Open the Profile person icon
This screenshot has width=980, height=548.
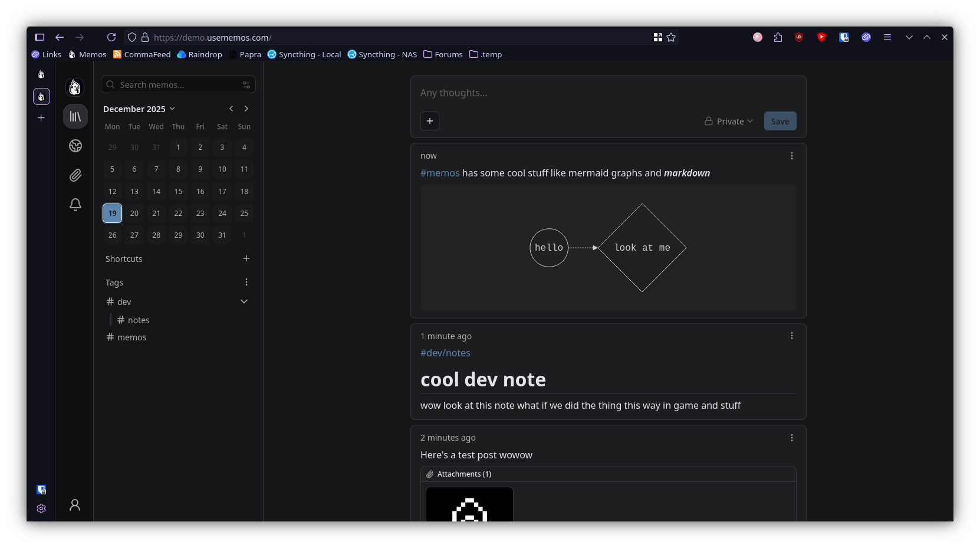(75, 506)
